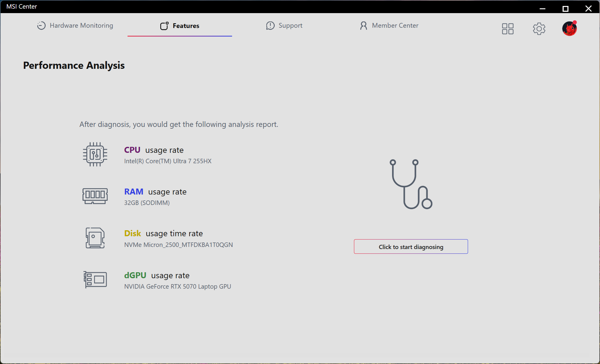The width and height of the screenshot is (600, 364).
Task: Click the RAM usage rate label
Action: 155,192
